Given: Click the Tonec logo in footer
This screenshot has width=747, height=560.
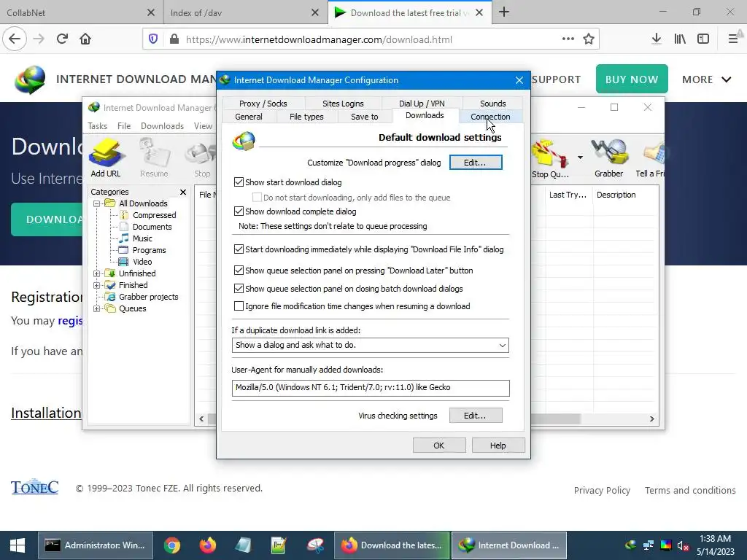Looking at the screenshot, I should click(x=35, y=486).
